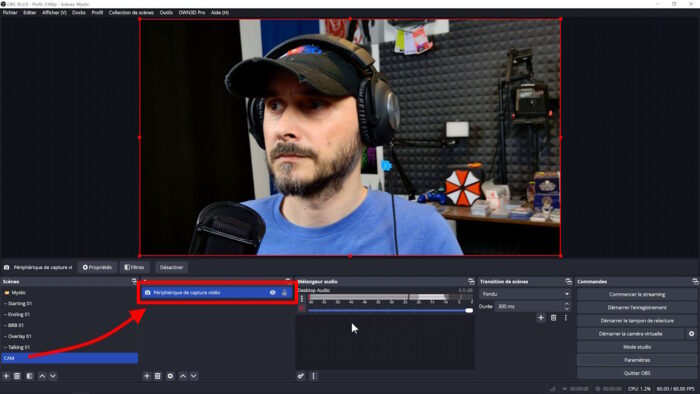This screenshot has width=700, height=394.
Task: Open the Collection de scènes menu
Action: [131, 12]
